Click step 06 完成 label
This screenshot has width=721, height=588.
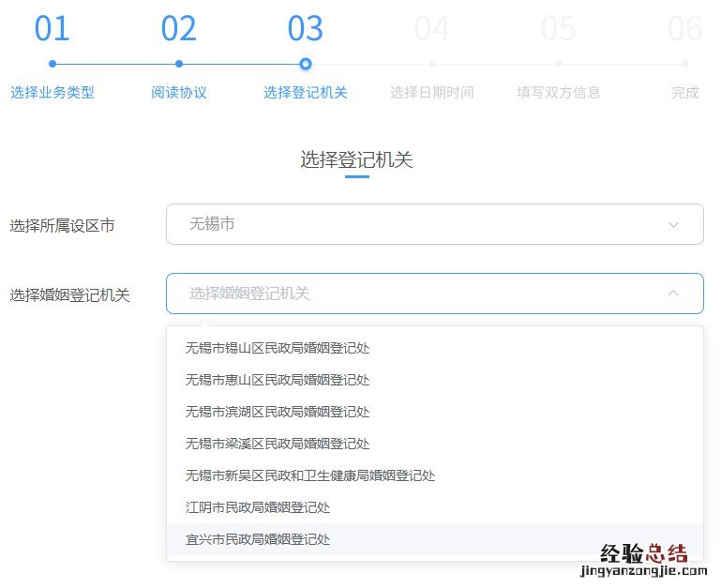pos(685,92)
